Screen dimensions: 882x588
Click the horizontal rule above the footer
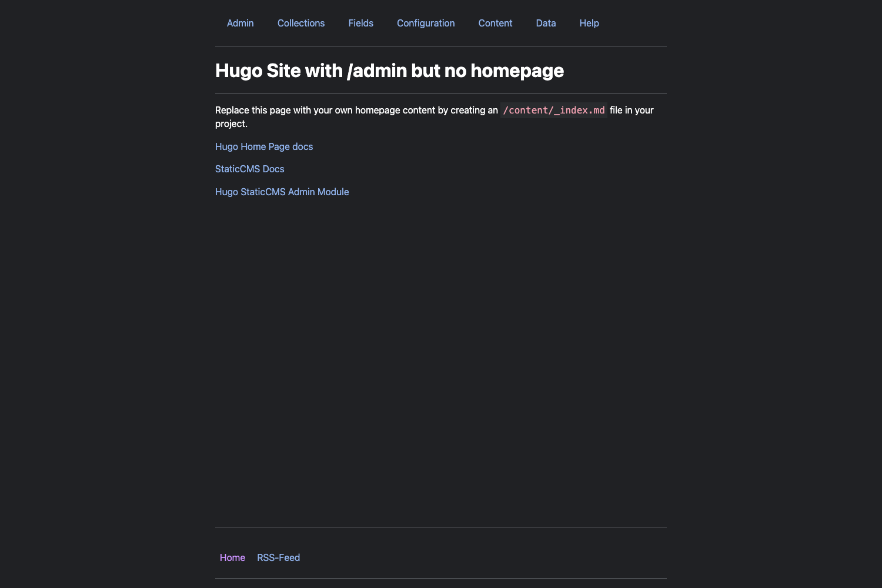point(441,527)
